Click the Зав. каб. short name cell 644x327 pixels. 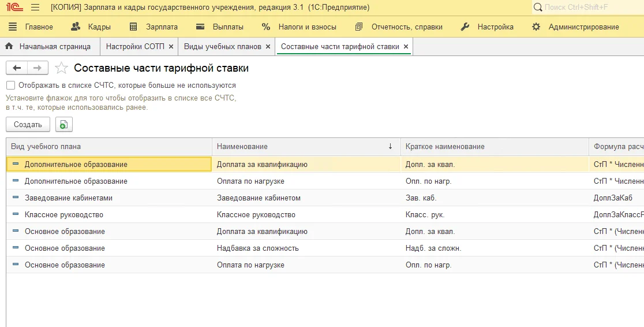[x=495, y=198]
